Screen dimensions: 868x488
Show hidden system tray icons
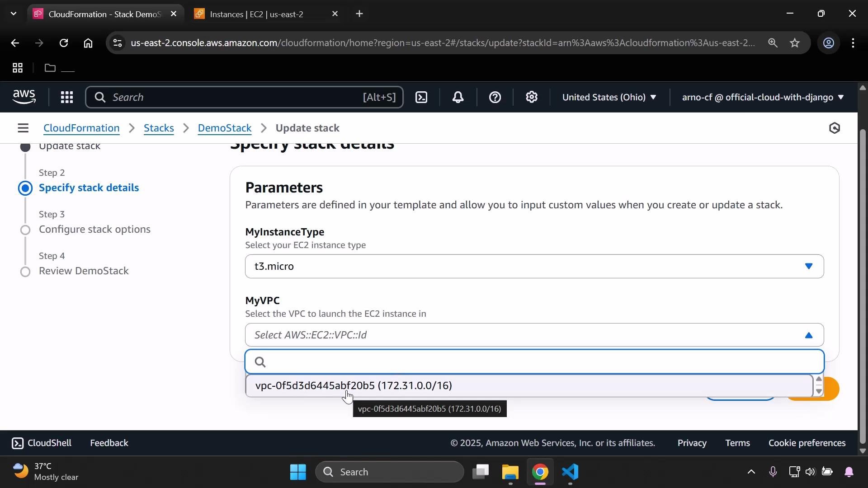[x=751, y=472]
